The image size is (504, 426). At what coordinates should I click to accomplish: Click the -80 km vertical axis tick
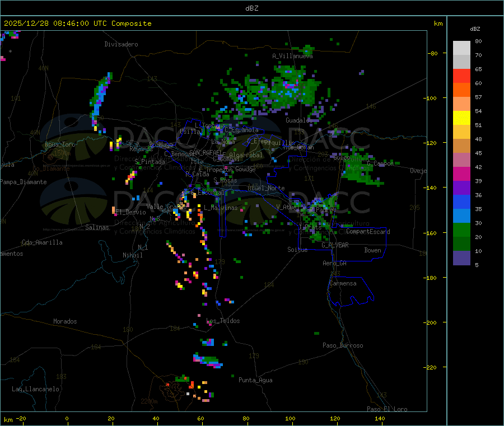click(x=432, y=53)
